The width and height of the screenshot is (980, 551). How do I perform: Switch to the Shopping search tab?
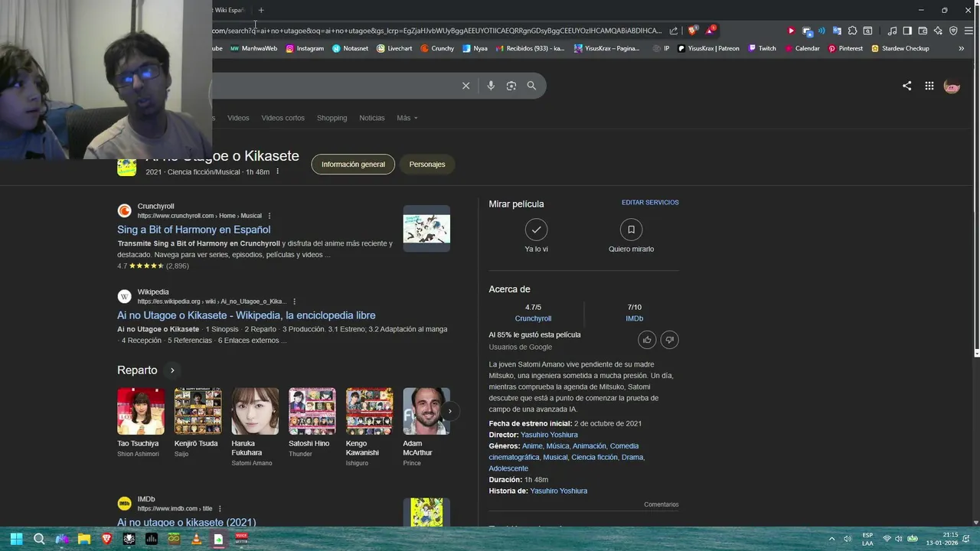(x=332, y=118)
